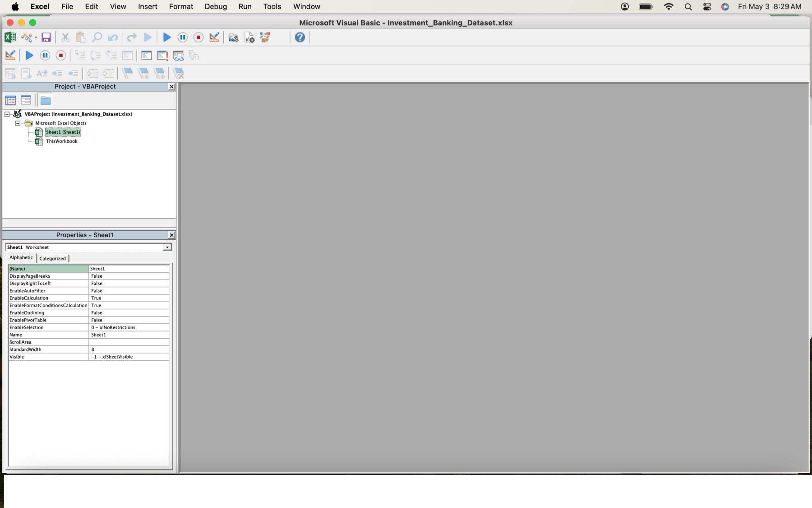Click the Paste clipboard icon
This screenshot has height=508, width=812.
tap(81, 37)
